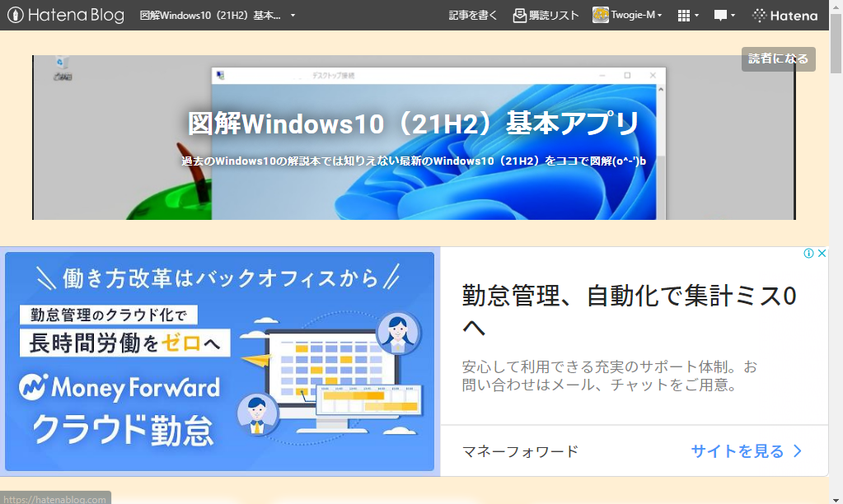Image resolution: width=843 pixels, height=504 pixels.
Task: Open the Hatena Blog home logo
Action: [66, 15]
